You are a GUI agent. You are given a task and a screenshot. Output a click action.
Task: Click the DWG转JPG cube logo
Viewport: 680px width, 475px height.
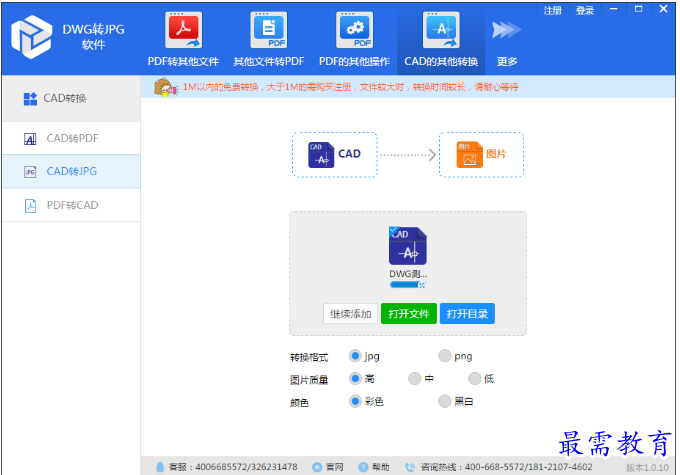tap(31, 37)
